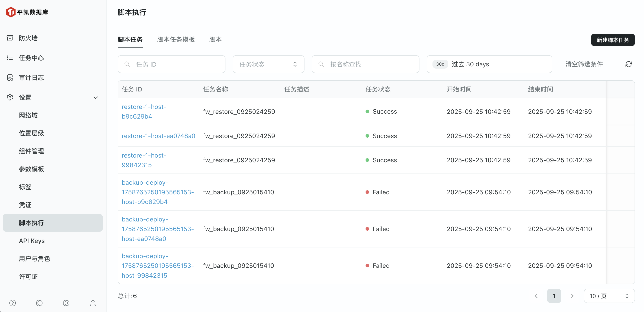Image resolution: width=644 pixels, height=312 pixels.
Task: Switch to the 脚本 tab
Action: pyautogui.click(x=215, y=40)
